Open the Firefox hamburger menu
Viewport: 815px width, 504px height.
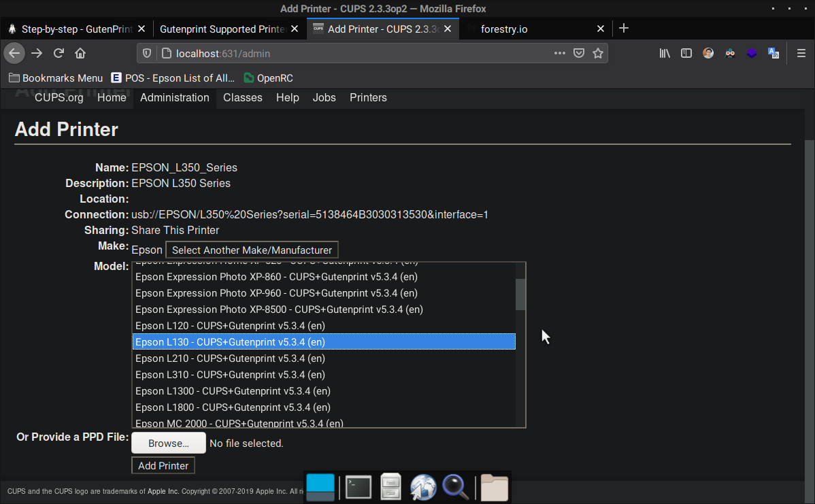801,53
